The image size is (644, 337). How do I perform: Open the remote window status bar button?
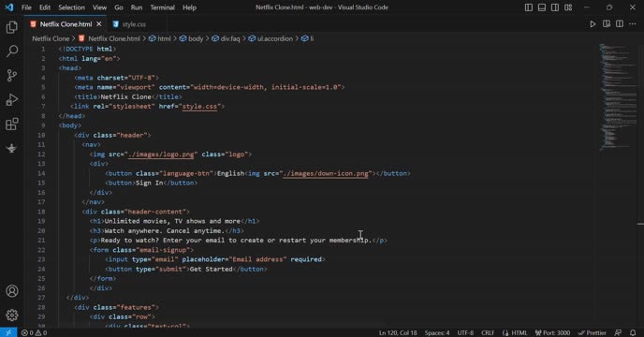(8, 332)
